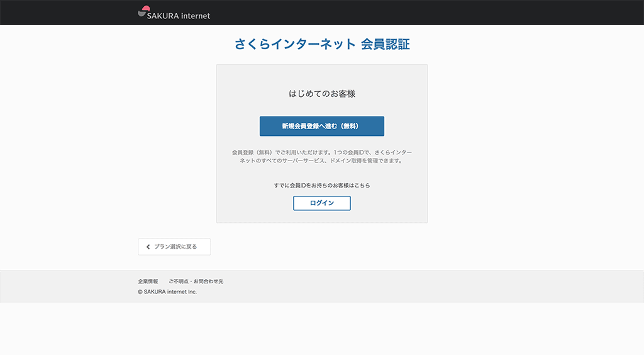The image size is (644, 355).
Task: Click the 会員登録（無料）でご利用いただけます description text
Action: pos(322,157)
